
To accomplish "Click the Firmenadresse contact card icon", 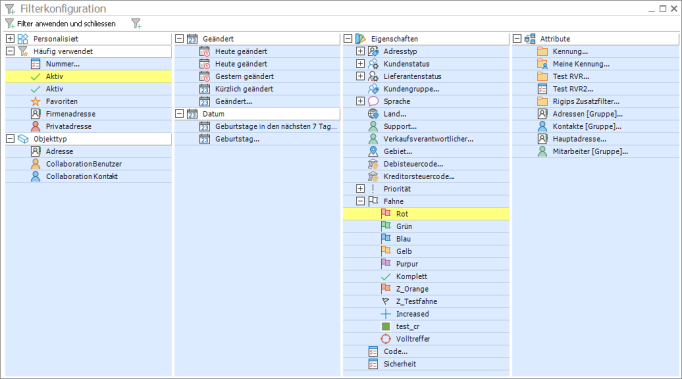I will (36, 114).
